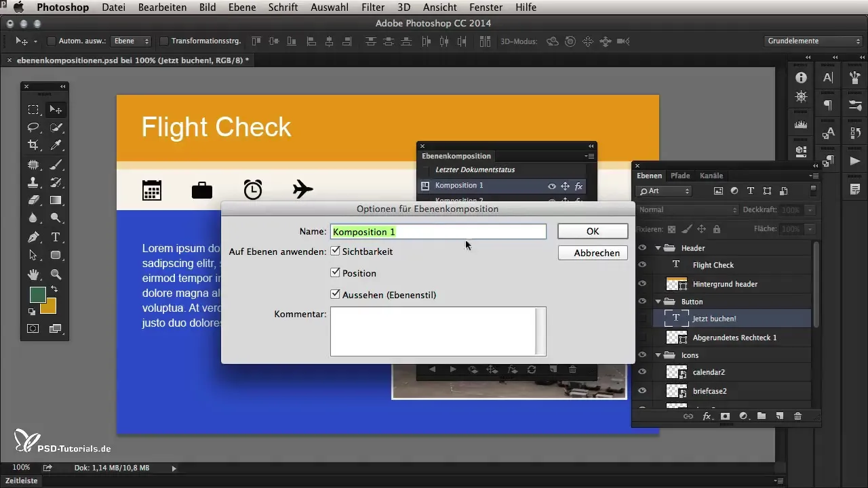Open the foreground color swatch
The width and height of the screenshot is (868, 488).
pos(37,294)
